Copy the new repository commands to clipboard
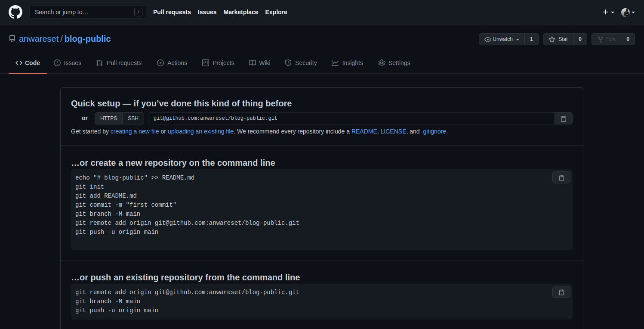 (561, 177)
